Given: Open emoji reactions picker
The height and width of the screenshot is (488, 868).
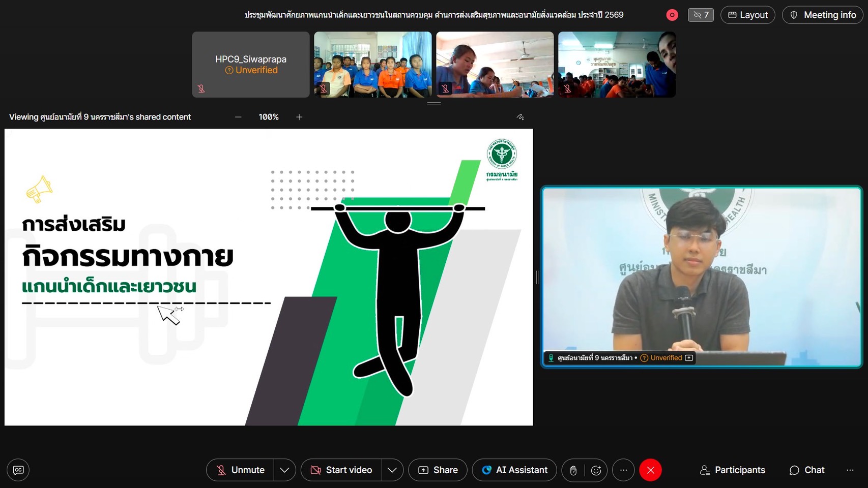Looking at the screenshot, I should pyautogui.click(x=596, y=470).
